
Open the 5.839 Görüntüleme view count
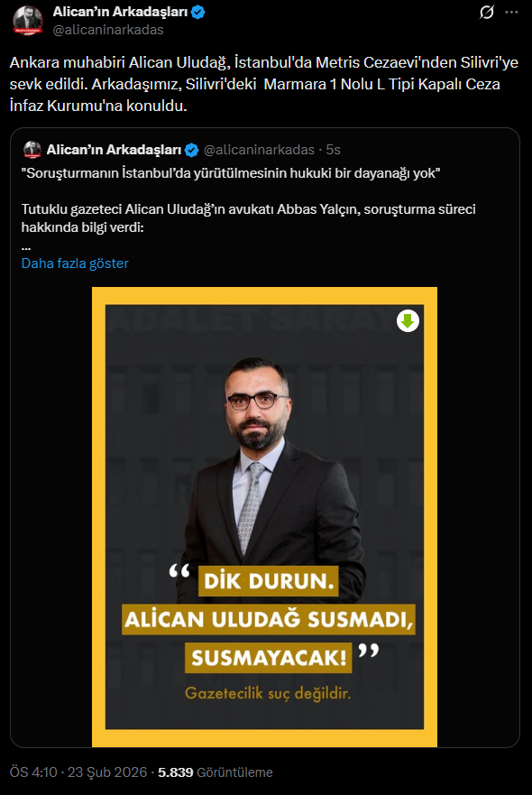pyautogui.click(x=216, y=772)
